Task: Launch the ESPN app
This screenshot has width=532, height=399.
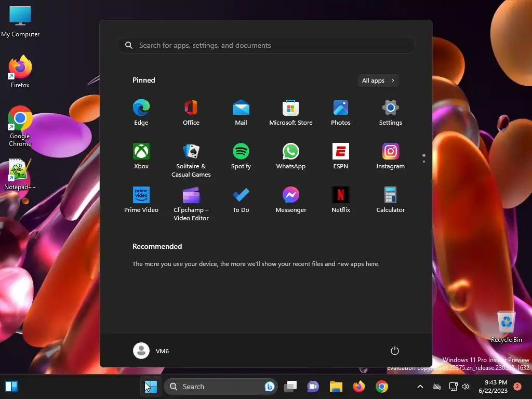Action: point(341,156)
